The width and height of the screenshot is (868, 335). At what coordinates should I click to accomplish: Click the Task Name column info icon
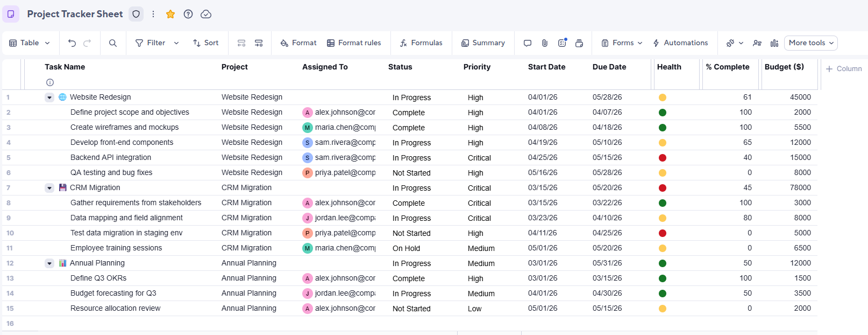click(x=50, y=82)
